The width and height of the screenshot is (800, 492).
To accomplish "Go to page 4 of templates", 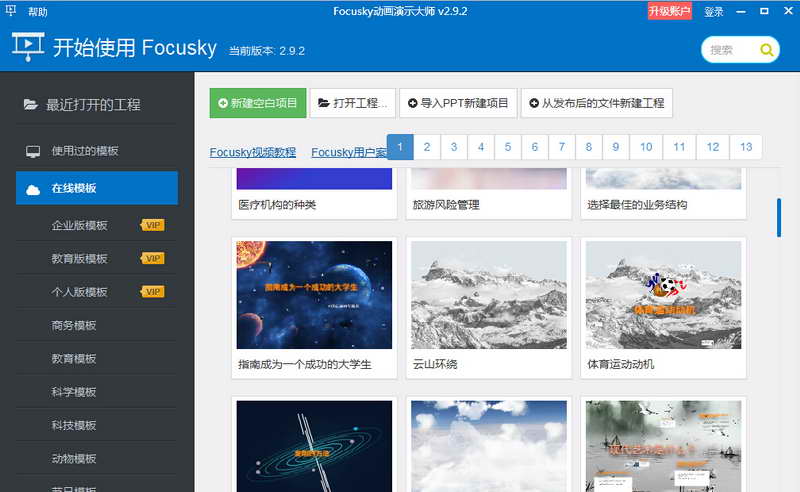I will pyautogui.click(x=481, y=147).
